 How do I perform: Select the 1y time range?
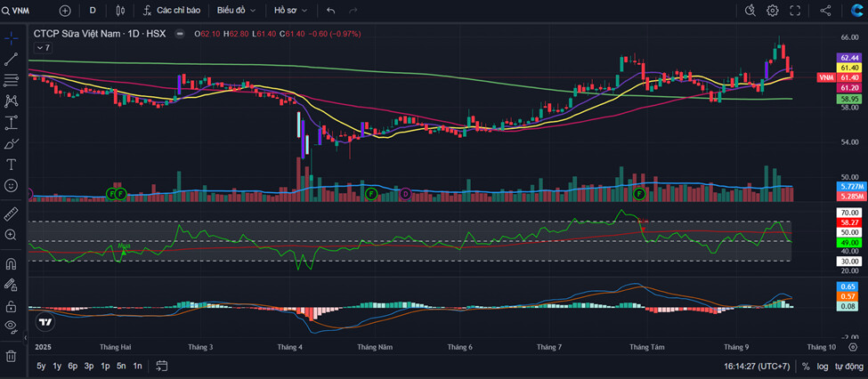(x=57, y=366)
